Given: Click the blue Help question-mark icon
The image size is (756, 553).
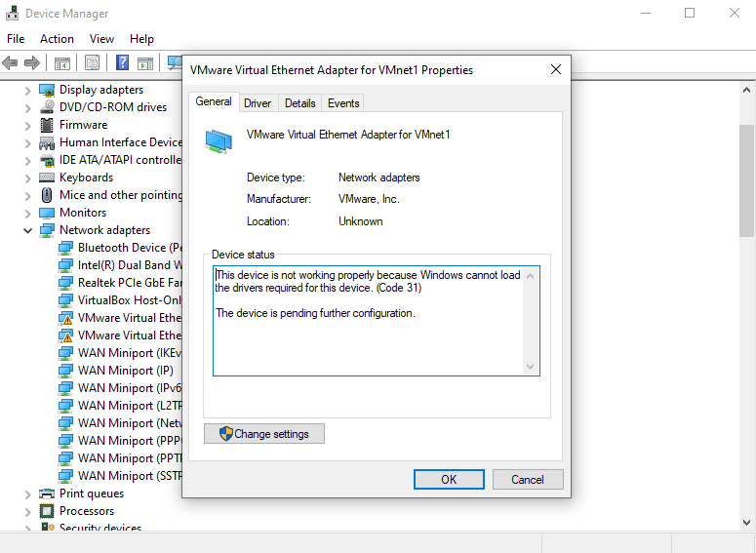Looking at the screenshot, I should 123,62.
